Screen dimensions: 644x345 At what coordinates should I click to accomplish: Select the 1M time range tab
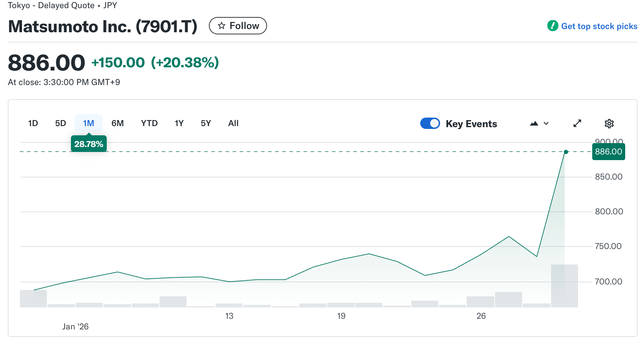pyautogui.click(x=89, y=123)
